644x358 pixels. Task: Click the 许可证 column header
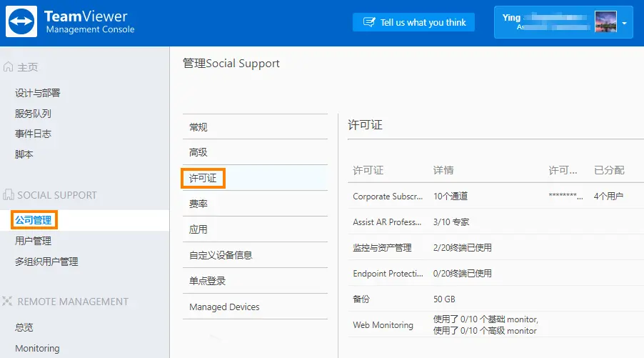coord(368,170)
